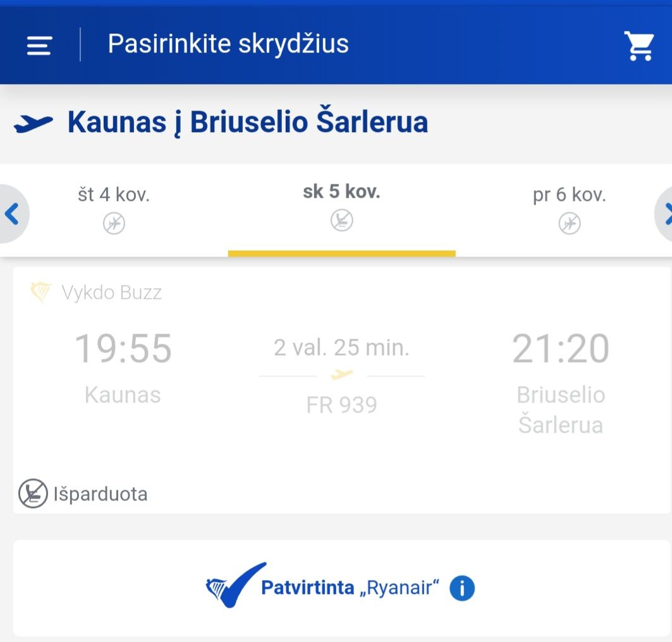Click the airplane icon beside route title
The width and height of the screenshot is (672, 642).
(x=33, y=123)
